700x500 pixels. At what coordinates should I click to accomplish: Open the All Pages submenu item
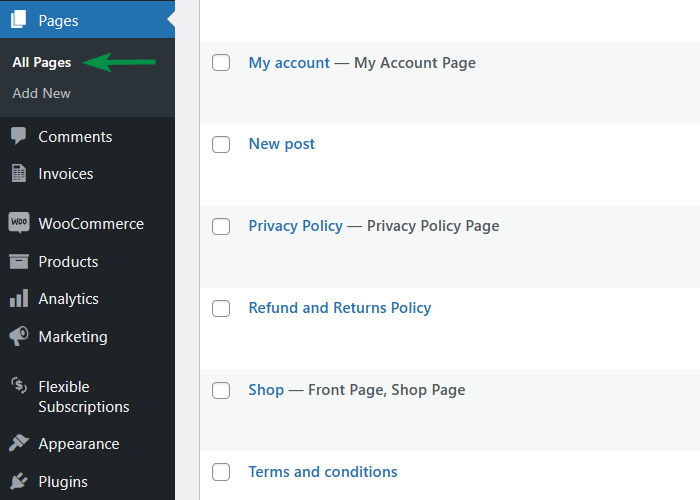pos(42,62)
